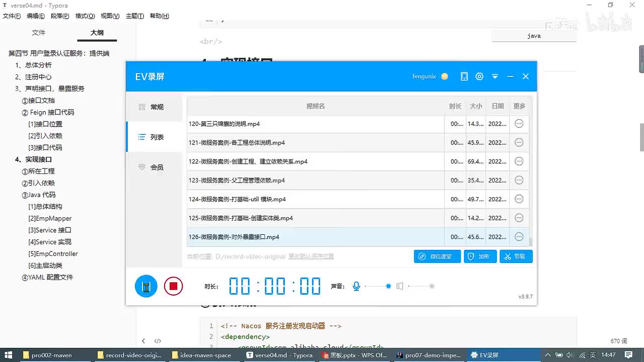Go to outline item 1、总体分析

point(33,65)
